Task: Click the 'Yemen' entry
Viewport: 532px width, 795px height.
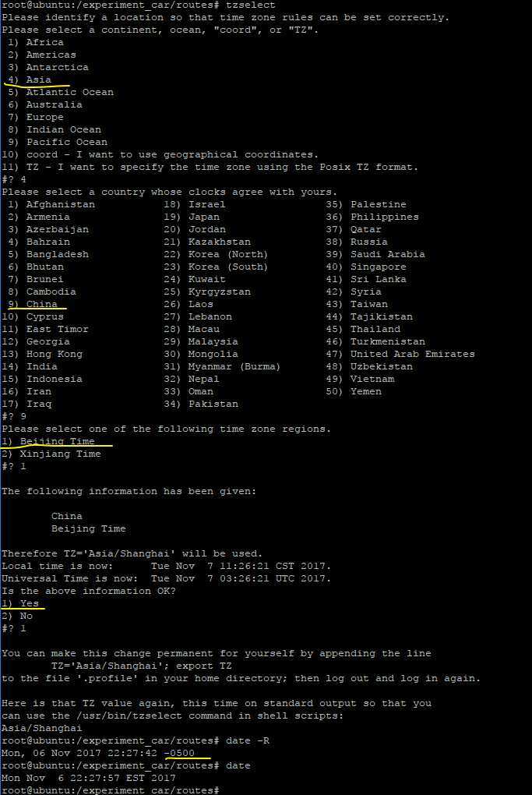Action: point(366,391)
